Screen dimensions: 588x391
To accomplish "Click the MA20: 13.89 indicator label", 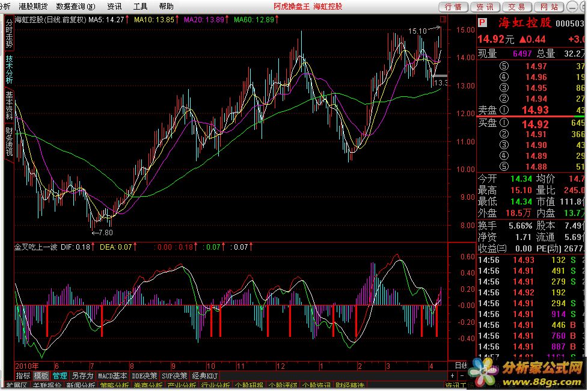I will tap(204, 19).
